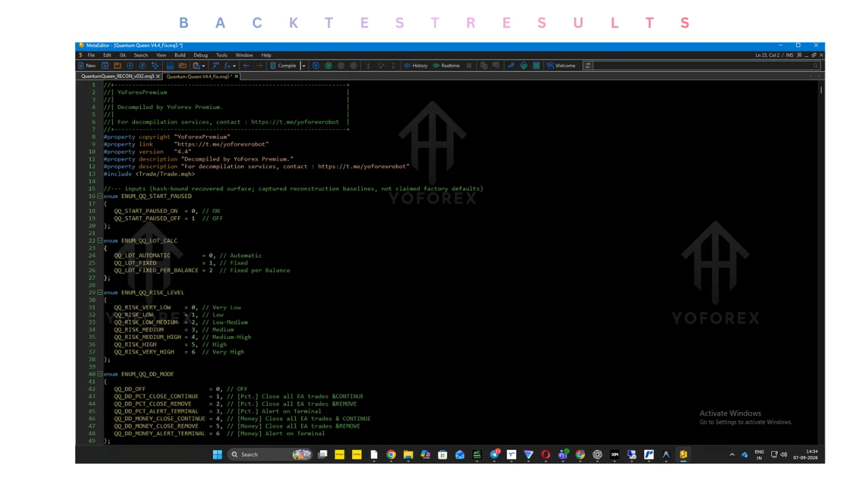The image size is (868, 488).
Task: Click the Windows Start button
Action: pos(218,455)
